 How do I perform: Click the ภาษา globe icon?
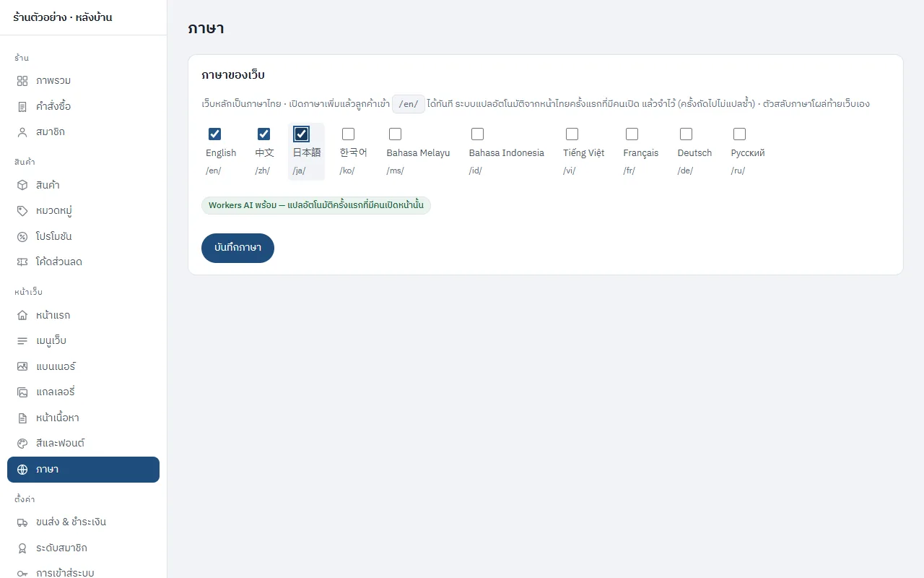[x=22, y=470]
